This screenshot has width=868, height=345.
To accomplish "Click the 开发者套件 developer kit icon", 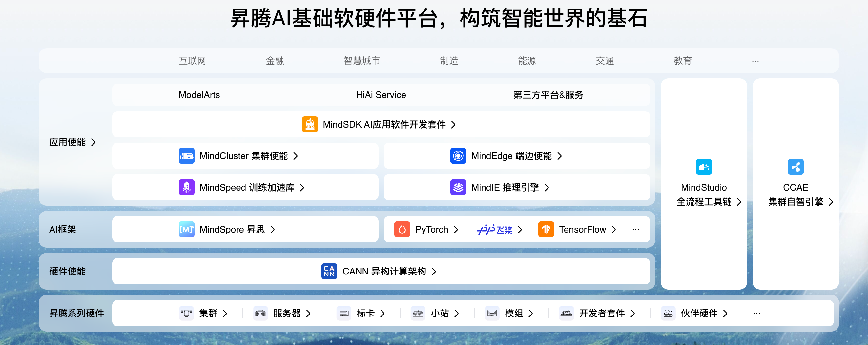I will 566,313.
